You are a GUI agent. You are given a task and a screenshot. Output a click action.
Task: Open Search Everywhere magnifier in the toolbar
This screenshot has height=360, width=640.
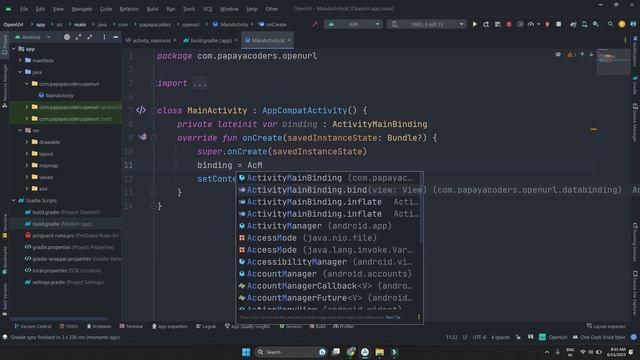[x=610, y=24]
